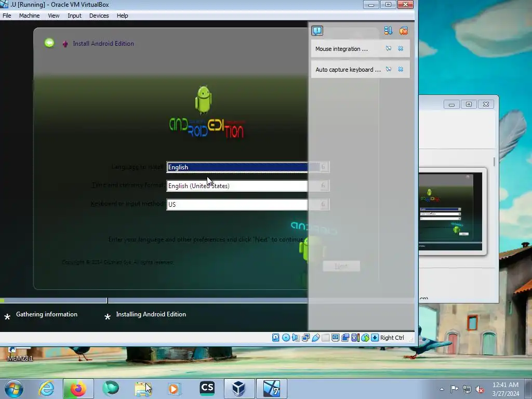Click the network tray icon
This screenshot has width=532, height=399.
(467, 389)
